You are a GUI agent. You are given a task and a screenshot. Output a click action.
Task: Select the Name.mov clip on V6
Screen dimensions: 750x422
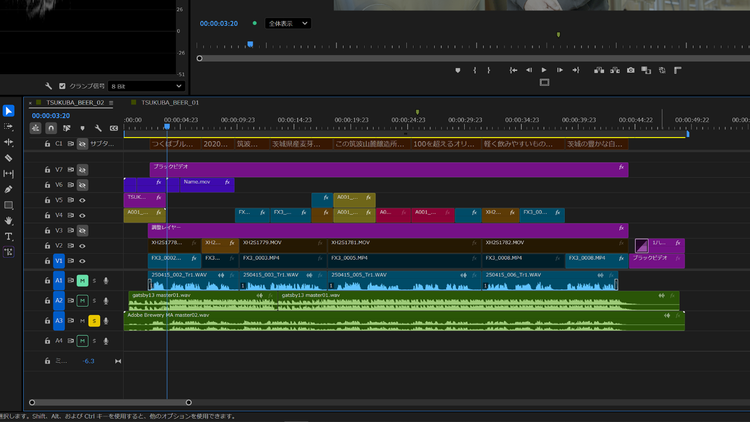(201, 183)
